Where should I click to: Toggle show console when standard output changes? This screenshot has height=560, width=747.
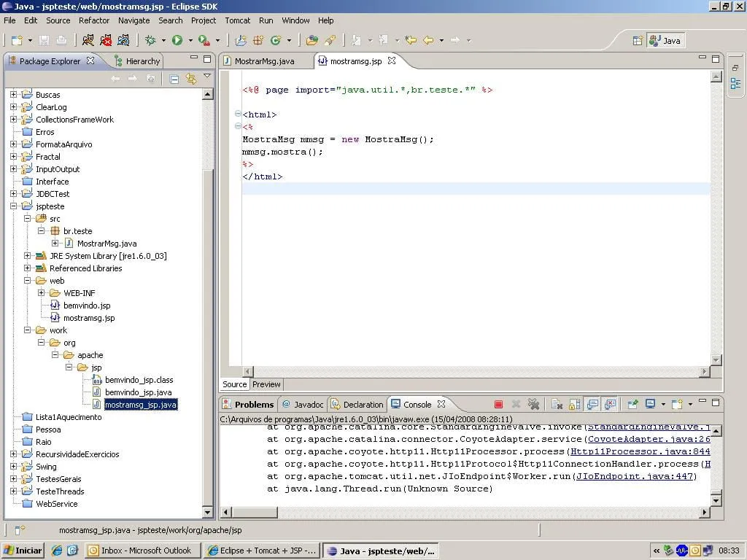(x=592, y=404)
